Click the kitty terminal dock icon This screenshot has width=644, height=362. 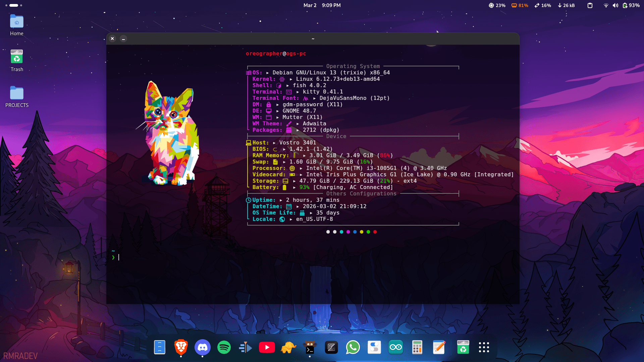click(x=310, y=347)
